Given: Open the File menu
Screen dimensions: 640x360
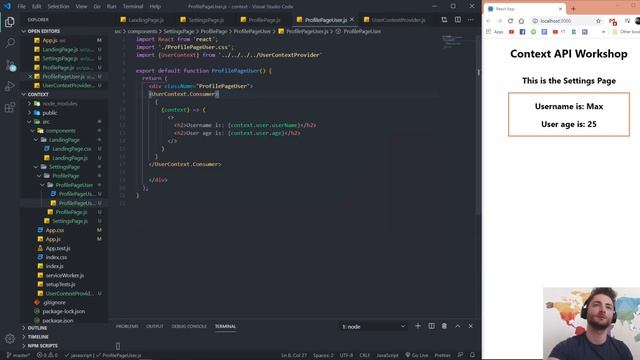Looking at the screenshot, I should [21, 6].
